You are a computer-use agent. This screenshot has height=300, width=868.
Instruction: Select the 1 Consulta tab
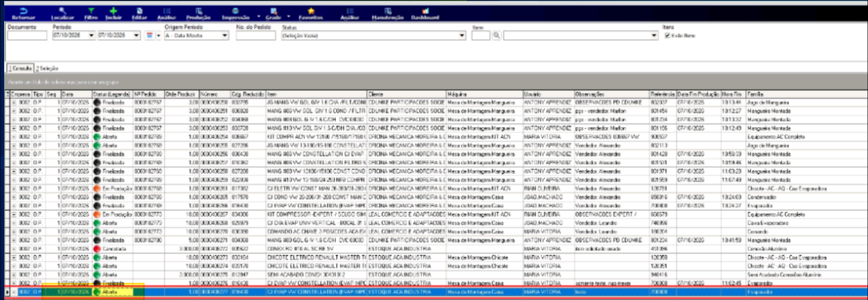(x=20, y=68)
